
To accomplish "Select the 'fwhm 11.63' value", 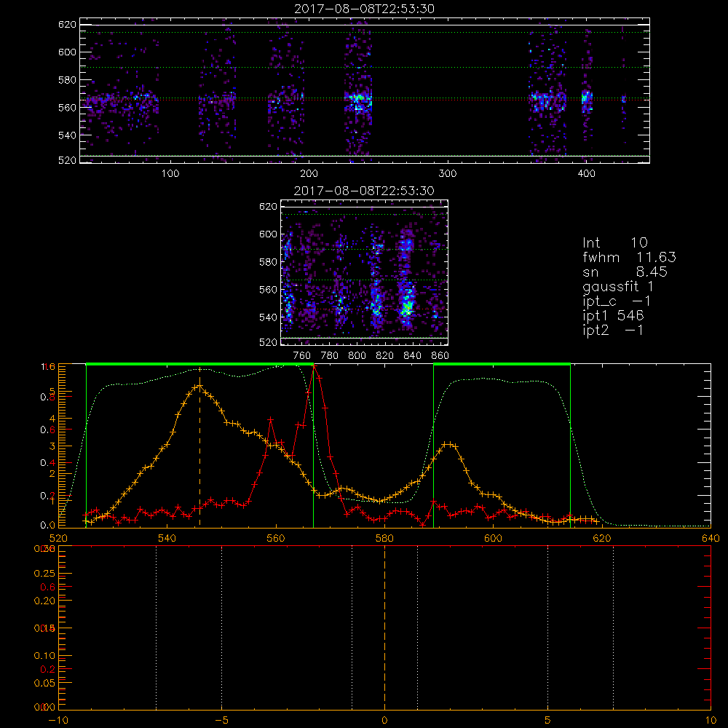I will click(629, 257).
